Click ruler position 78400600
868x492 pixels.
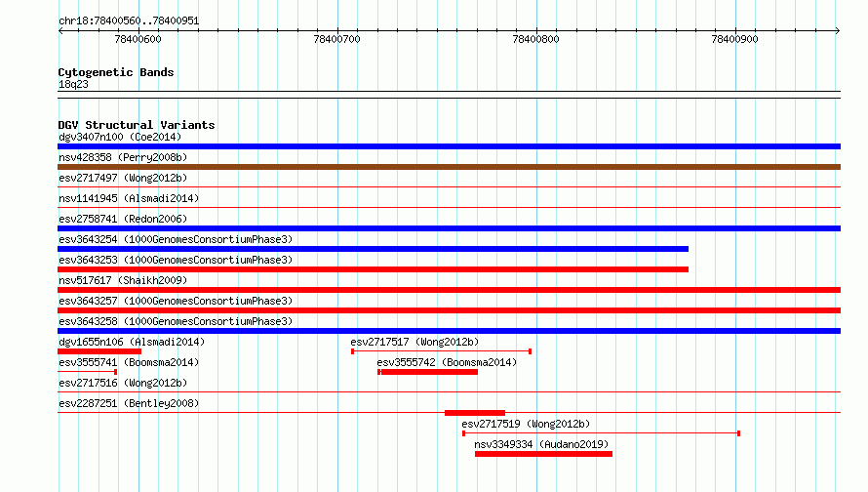click(138, 39)
